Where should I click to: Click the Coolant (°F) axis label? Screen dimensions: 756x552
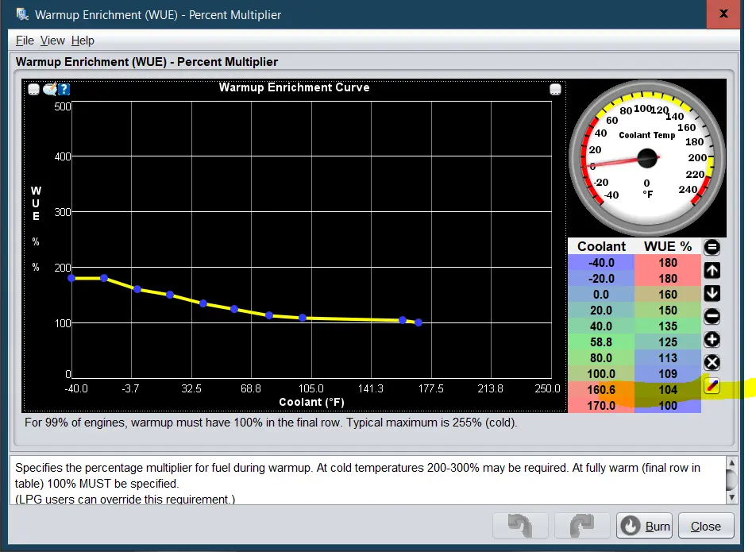pos(311,402)
